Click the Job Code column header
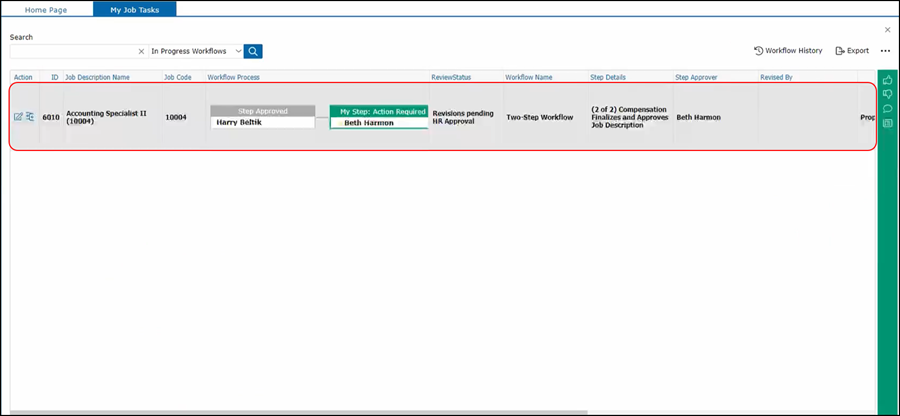 (x=177, y=77)
